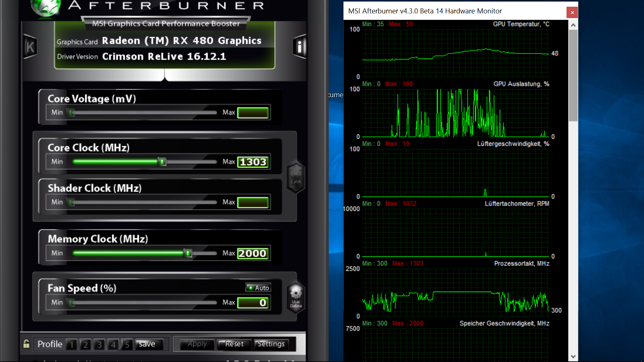644x362 pixels.
Task: Select profile slot 3
Action: [99, 345]
